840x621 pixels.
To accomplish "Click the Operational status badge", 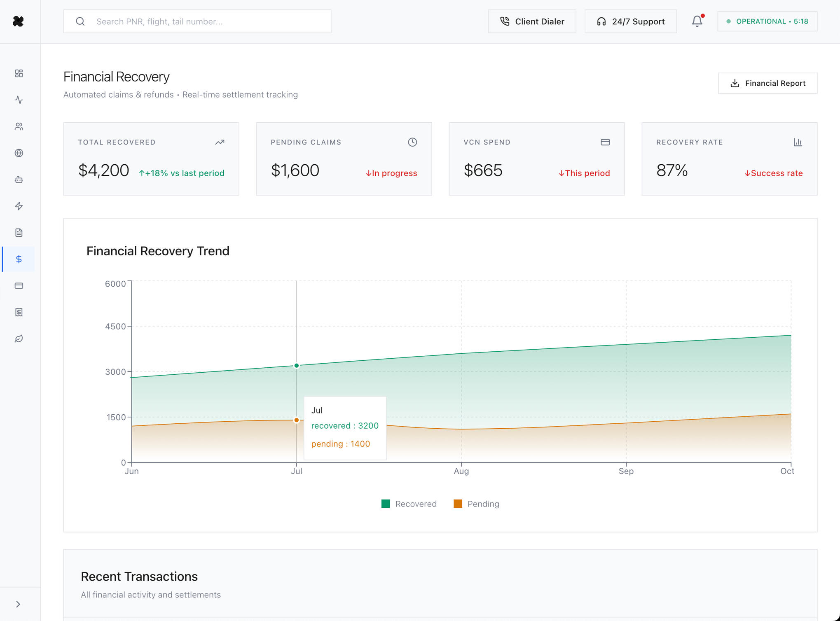I will (767, 21).
